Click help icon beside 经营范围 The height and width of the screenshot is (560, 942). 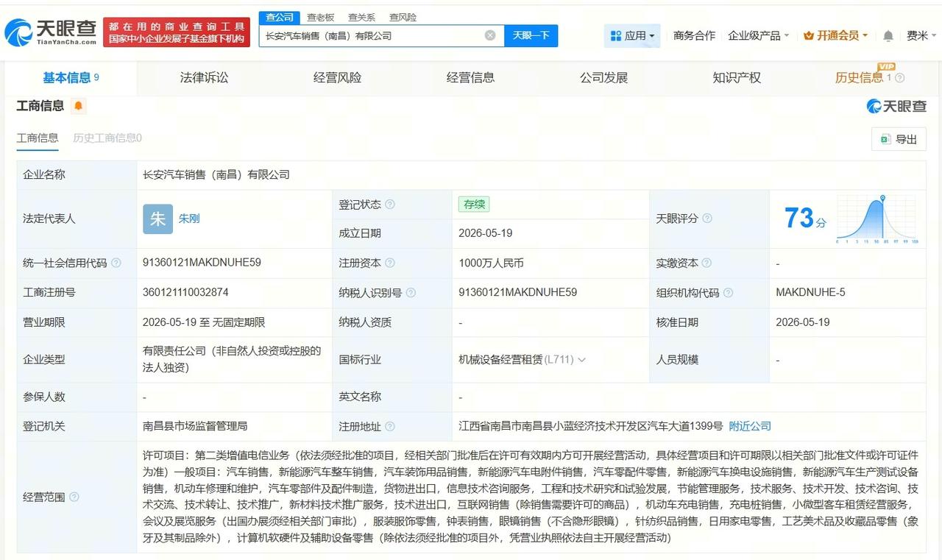point(74,497)
